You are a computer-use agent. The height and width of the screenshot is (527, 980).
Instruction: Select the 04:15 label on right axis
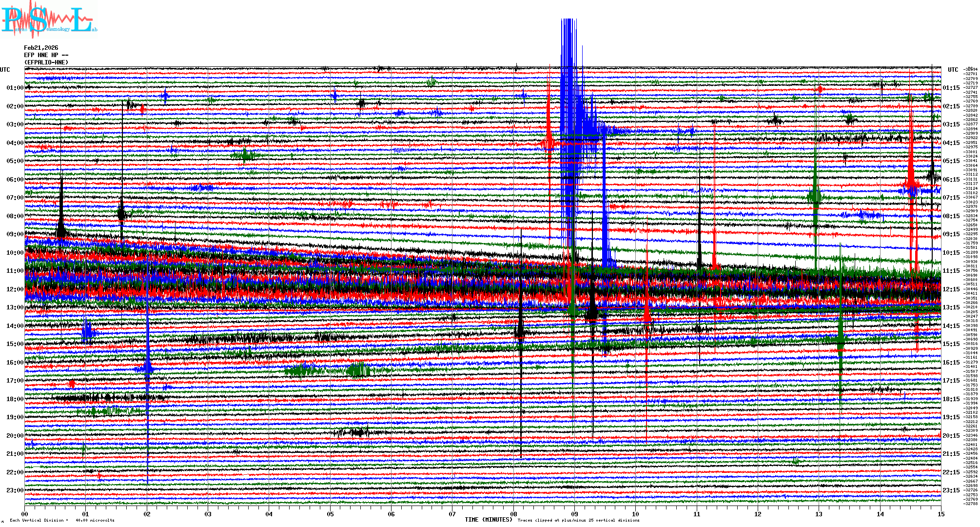point(951,143)
